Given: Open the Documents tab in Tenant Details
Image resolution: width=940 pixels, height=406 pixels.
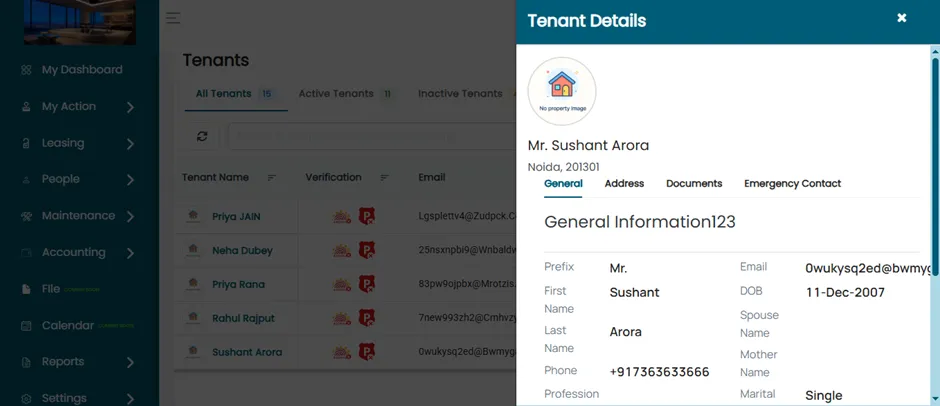Looking at the screenshot, I should [x=694, y=184].
